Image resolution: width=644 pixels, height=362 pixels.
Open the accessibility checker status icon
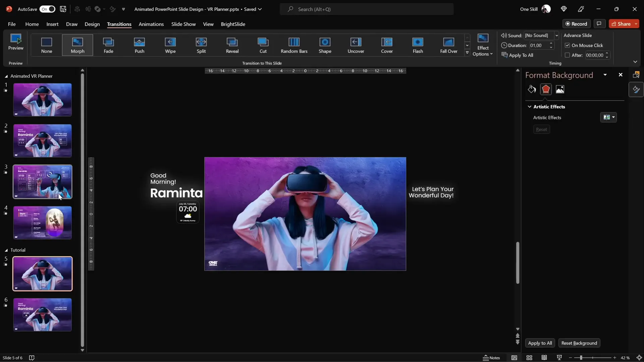click(x=32, y=358)
